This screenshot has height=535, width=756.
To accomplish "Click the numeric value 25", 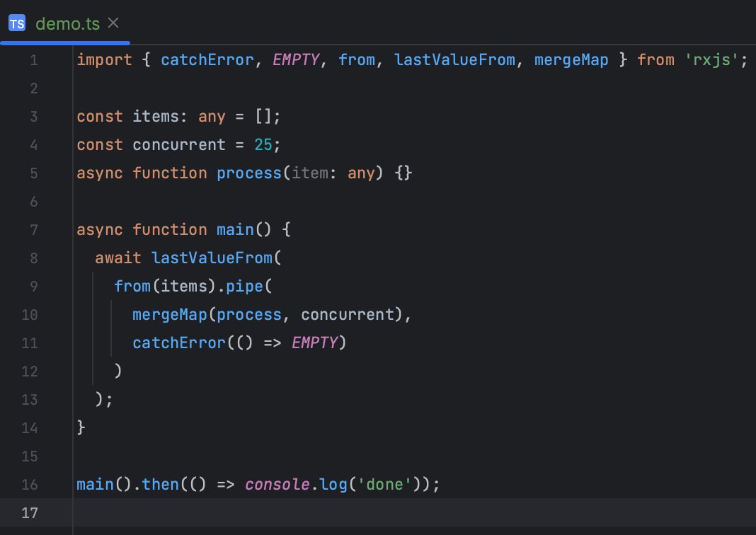I will [263, 145].
